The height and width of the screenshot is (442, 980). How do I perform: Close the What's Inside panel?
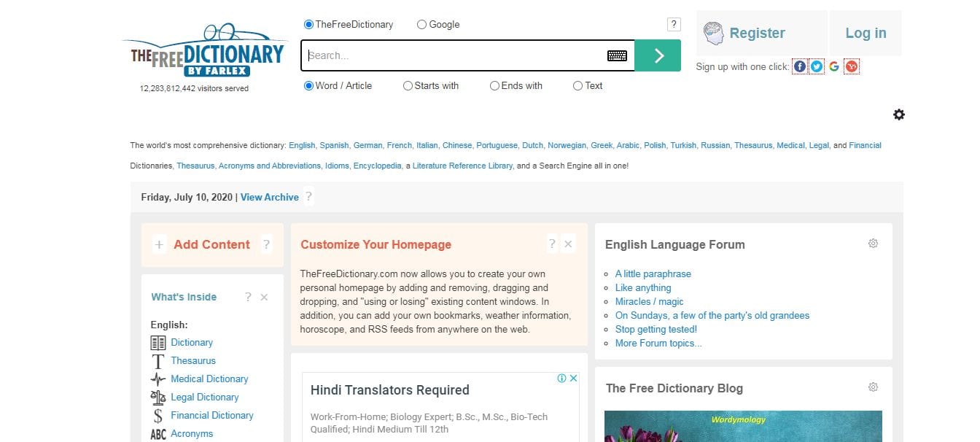click(x=264, y=297)
